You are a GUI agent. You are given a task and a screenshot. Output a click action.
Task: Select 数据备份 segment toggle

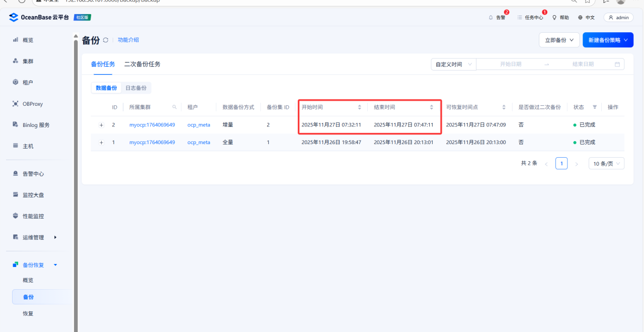pos(106,88)
